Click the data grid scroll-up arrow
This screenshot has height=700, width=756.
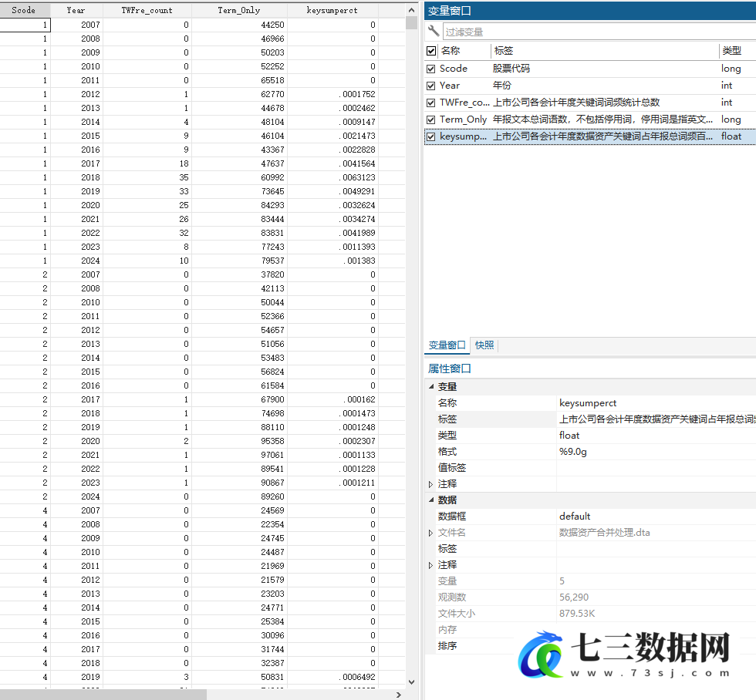411,10
